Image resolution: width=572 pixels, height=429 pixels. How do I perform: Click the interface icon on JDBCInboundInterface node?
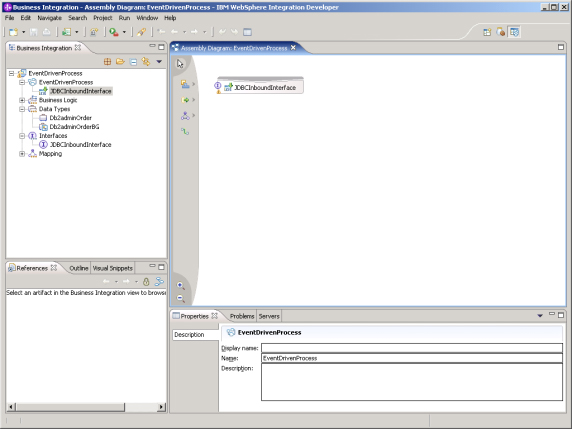[218, 86]
